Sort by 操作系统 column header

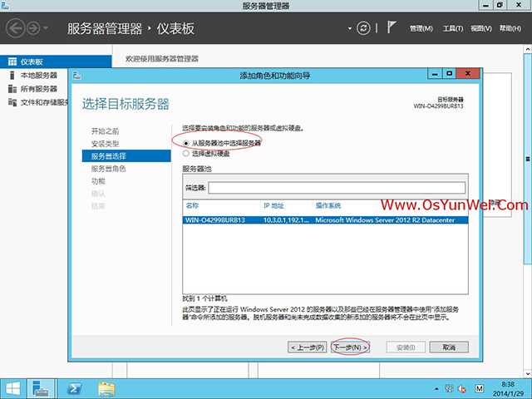[328, 205]
